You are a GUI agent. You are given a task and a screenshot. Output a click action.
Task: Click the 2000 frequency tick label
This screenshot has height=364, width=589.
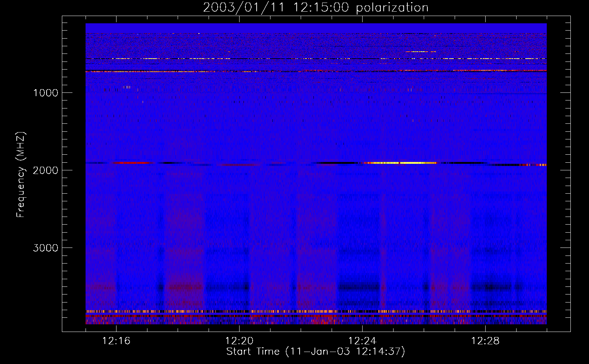pos(46,170)
